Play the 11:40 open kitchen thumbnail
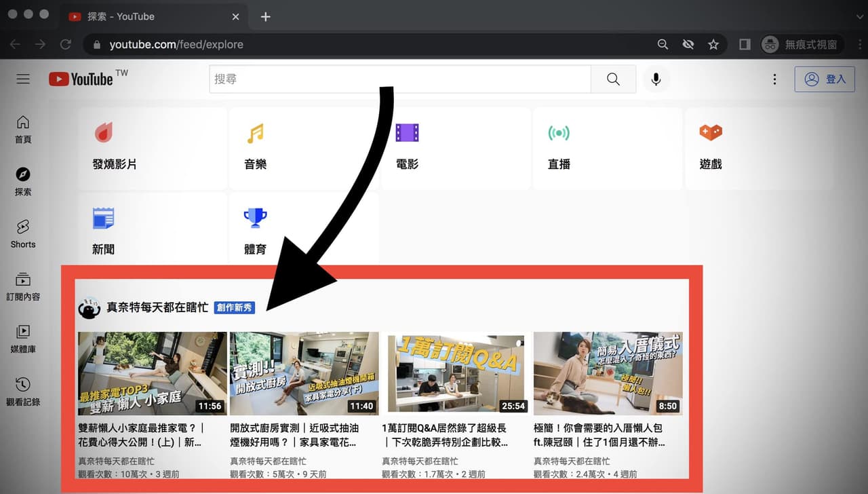 (x=304, y=373)
